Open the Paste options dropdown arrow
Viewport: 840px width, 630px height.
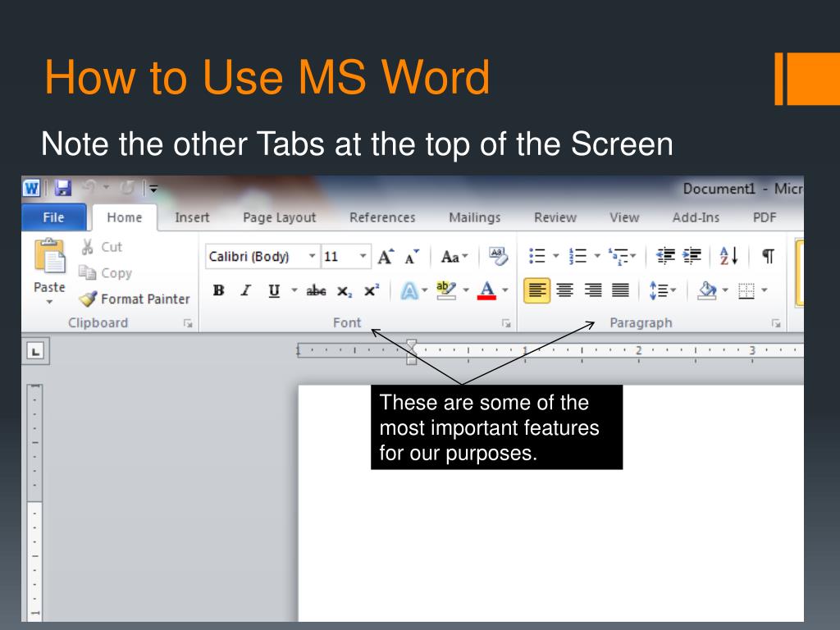(49, 302)
